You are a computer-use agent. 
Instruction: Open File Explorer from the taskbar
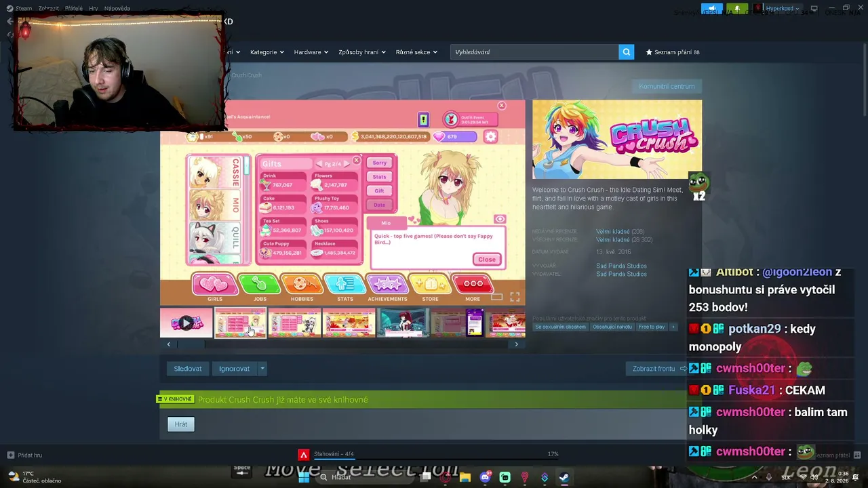465,477
